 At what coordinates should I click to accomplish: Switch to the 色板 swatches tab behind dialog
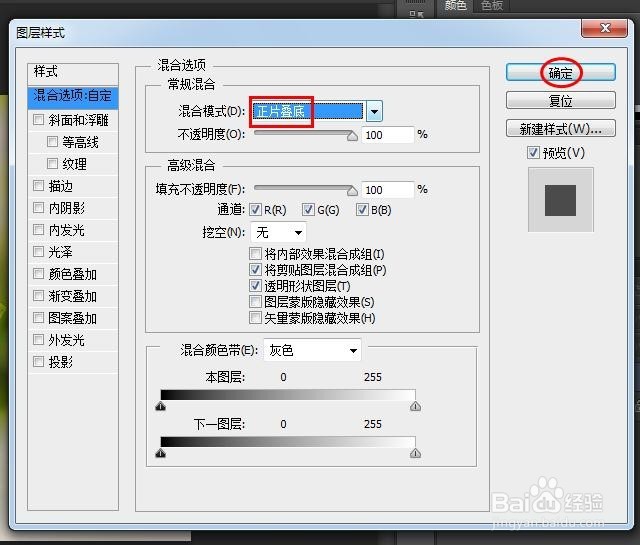491,6
